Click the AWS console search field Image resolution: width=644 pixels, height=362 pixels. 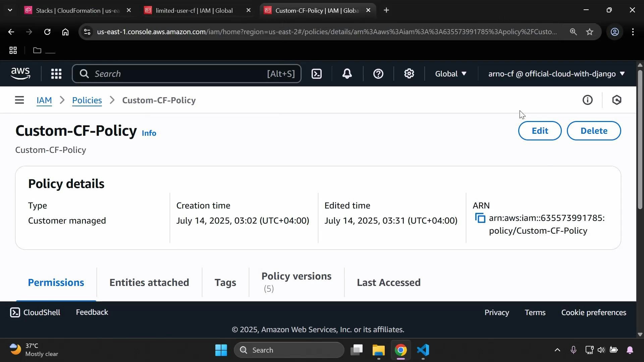click(186, 74)
